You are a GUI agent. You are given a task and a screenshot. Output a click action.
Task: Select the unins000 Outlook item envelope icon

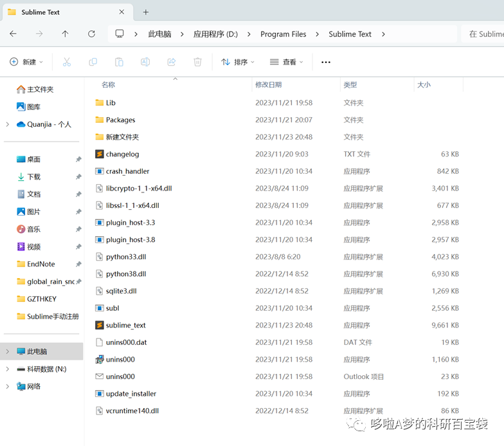point(99,376)
